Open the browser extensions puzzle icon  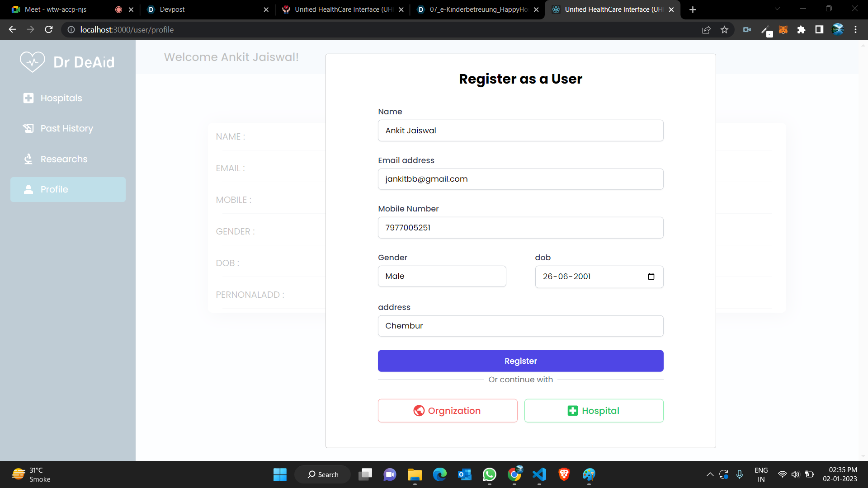(801, 30)
